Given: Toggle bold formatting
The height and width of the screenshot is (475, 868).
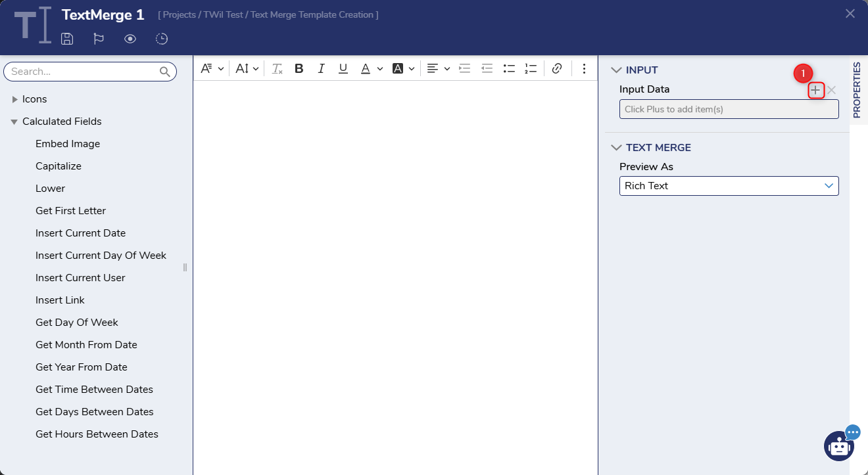Looking at the screenshot, I should coord(299,68).
